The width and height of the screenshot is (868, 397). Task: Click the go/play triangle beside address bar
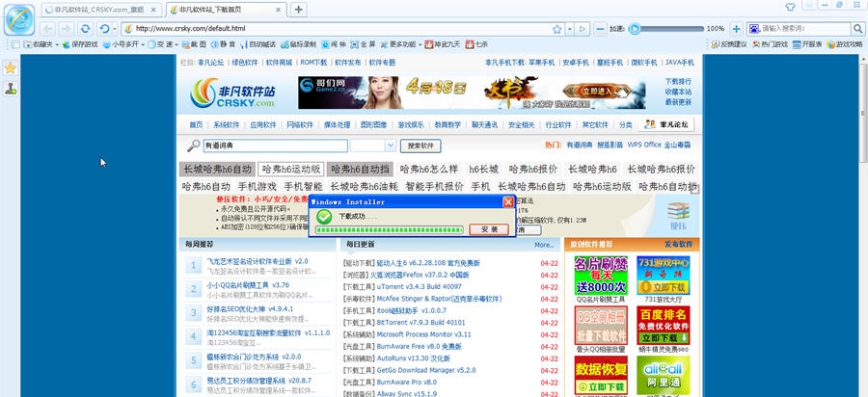pyautogui.click(x=582, y=29)
